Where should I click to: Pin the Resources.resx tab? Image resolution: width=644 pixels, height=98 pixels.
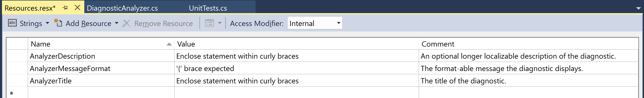[x=65, y=8]
